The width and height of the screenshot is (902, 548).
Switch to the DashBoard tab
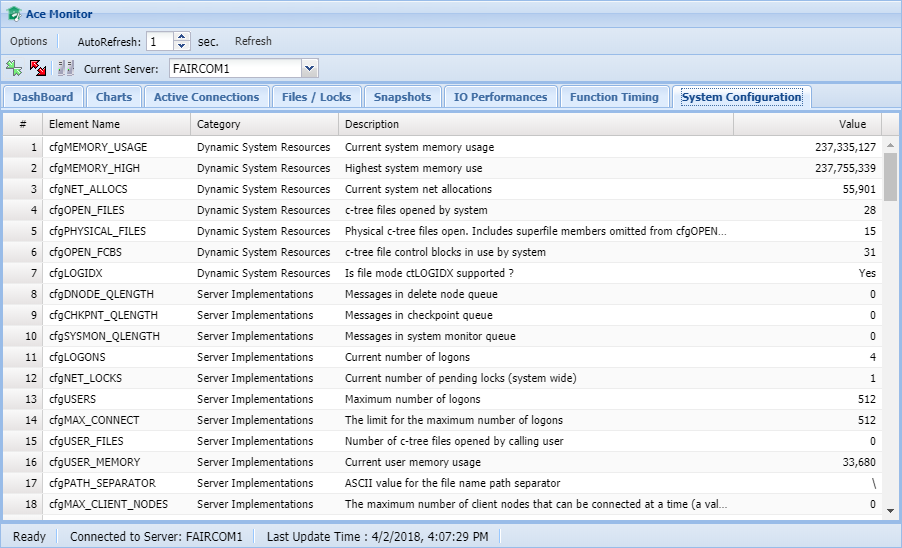tap(43, 97)
